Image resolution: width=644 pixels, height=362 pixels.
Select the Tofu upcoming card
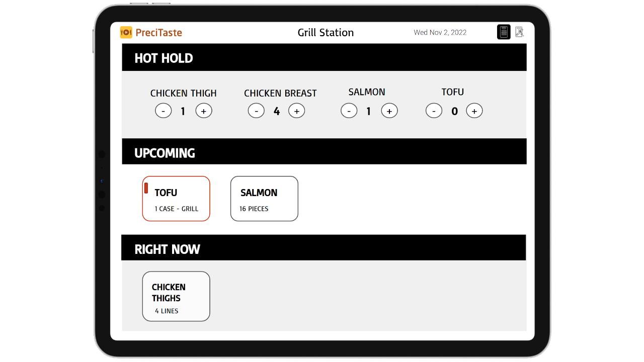tap(176, 199)
